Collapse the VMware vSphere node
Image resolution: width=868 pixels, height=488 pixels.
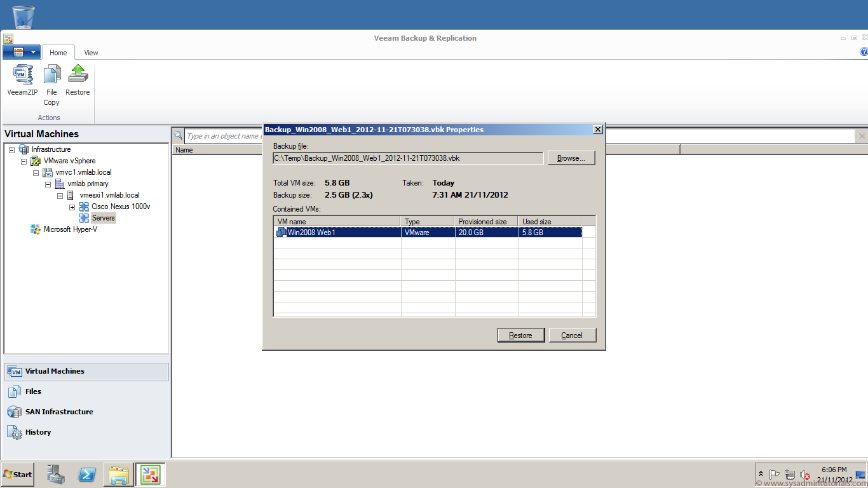[24, 161]
